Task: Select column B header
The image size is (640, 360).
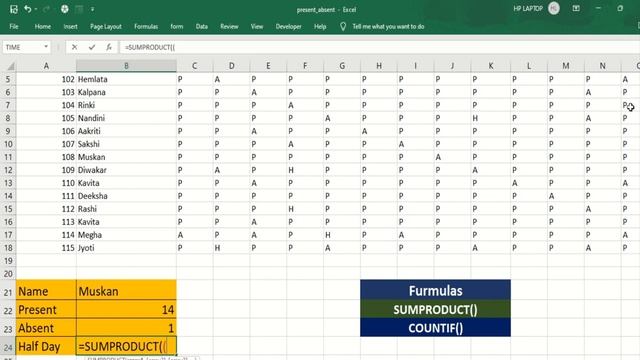Action: pyautogui.click(x=126, y=66)
